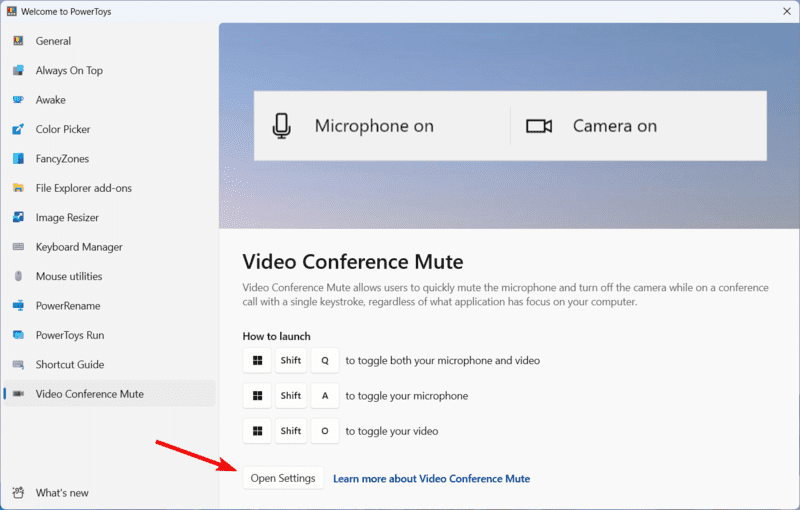Click the camera icon in preview
800x510 pixels.
539,126
